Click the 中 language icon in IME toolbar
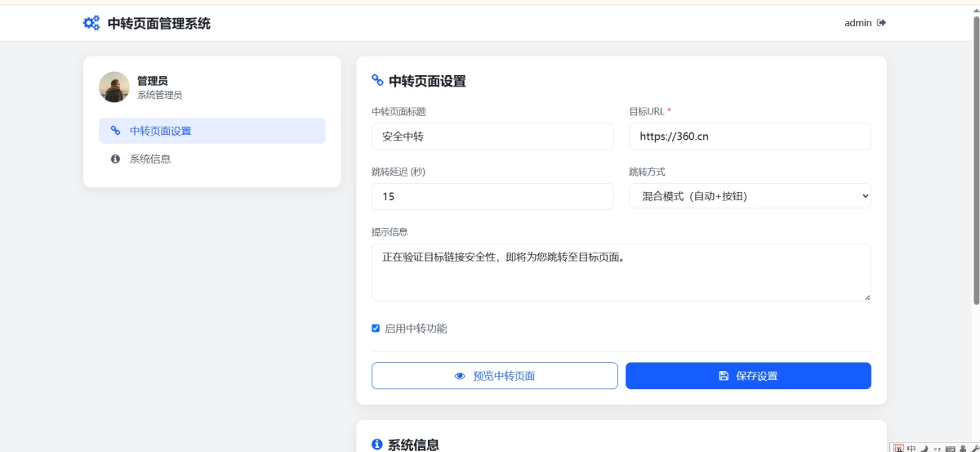980x452 pixels. pos(911,448)
